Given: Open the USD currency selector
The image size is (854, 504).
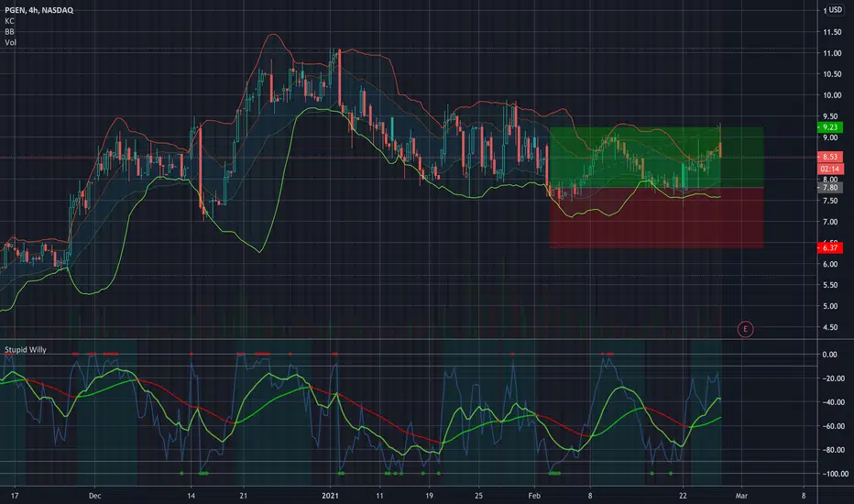Looking at the screenshot, I should click(x=835, y=10).
